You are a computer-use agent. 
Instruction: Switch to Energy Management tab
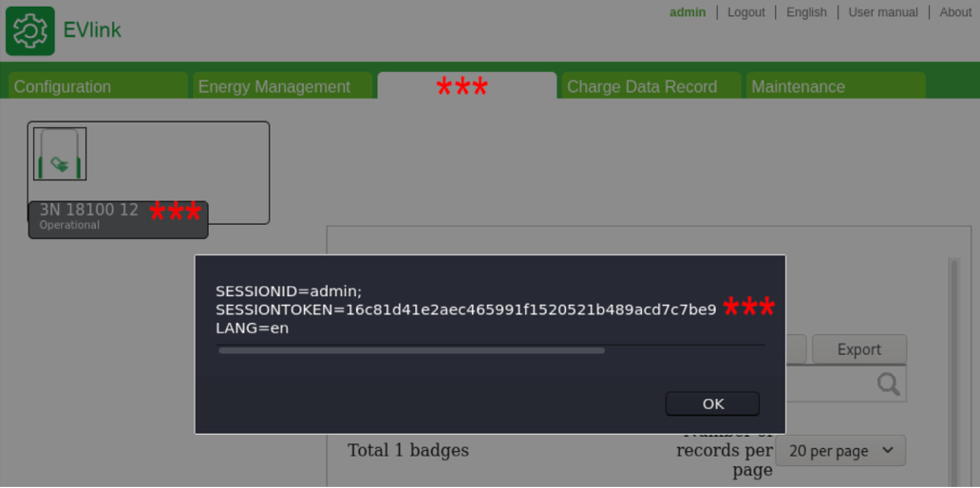click(282, 86)
